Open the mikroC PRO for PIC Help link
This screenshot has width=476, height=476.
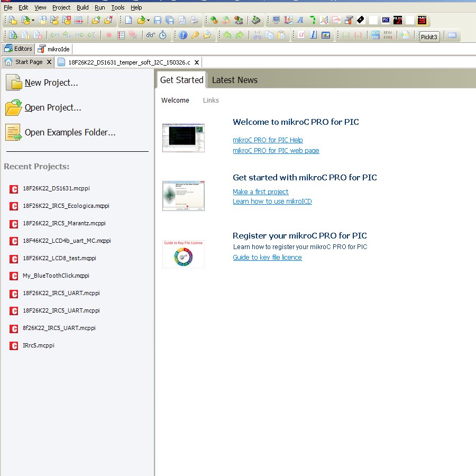[x=268, y=140]
